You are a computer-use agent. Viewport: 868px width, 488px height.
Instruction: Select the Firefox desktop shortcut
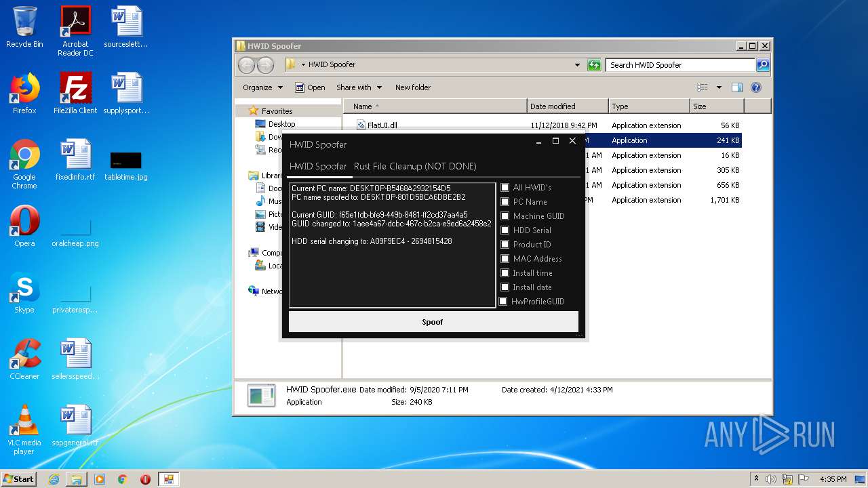pyautogui.click(x=24, y=94)
